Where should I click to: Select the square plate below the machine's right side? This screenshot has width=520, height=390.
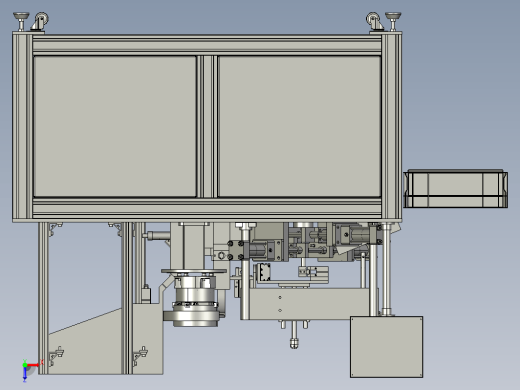tap(387, 347)
